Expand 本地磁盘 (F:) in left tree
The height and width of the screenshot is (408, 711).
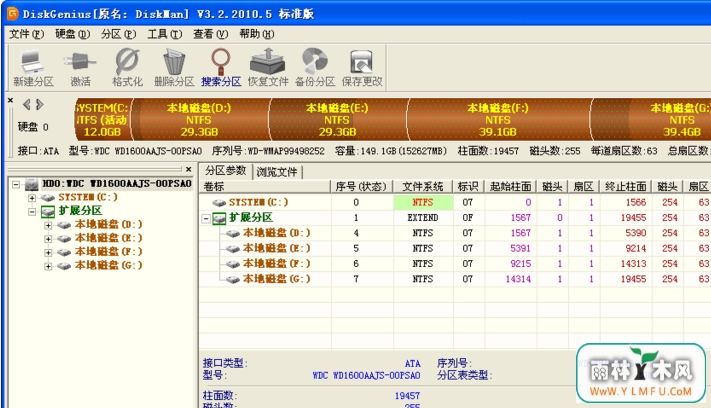pyautogui.click(x=48, y=253)
